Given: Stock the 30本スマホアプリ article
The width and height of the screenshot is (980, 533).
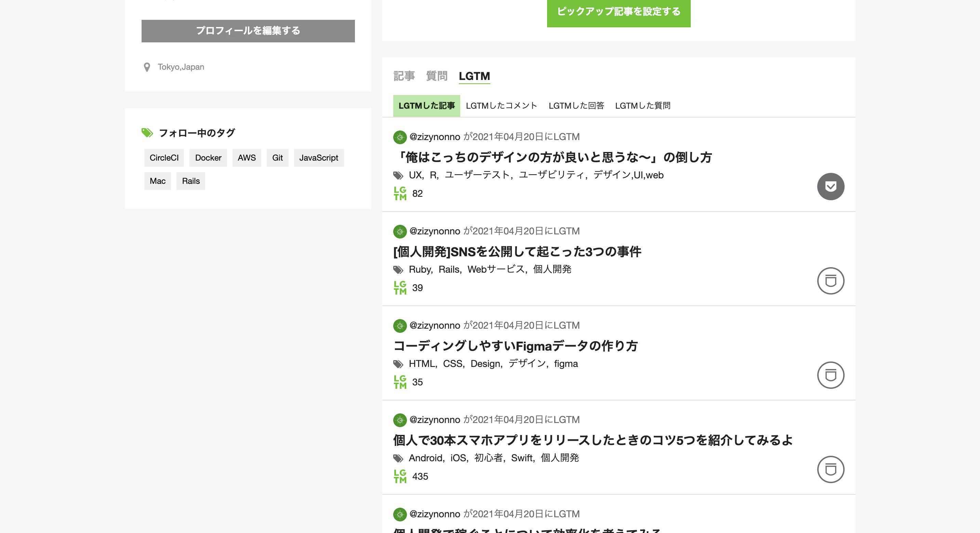Looking at the screenshot, I should click(x=831, y=469).
